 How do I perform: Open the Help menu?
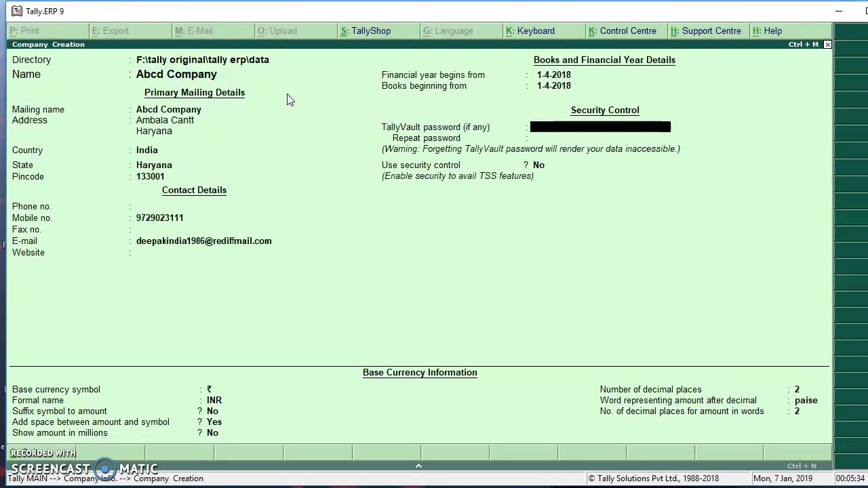(x=791, y=31)
